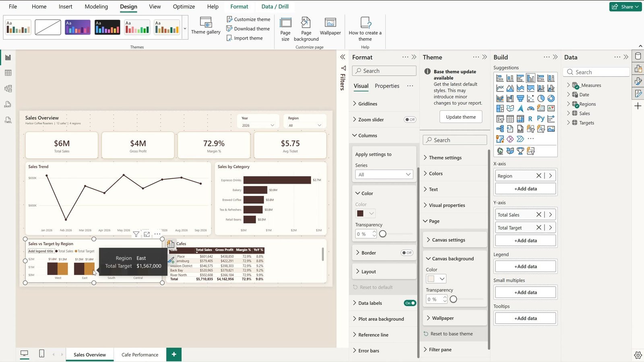644x362 pixels.
Task: Click Share button at top right
Action: [x=625, y=6]
